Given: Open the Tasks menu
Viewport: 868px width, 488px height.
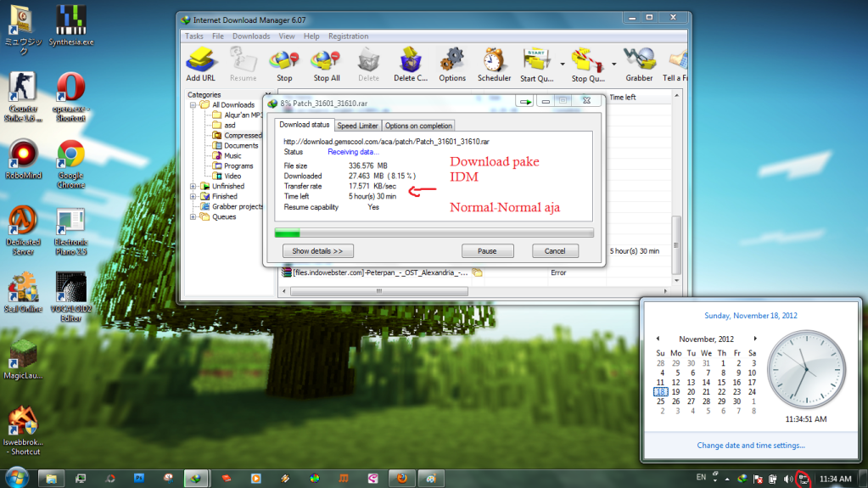Looking at the screenshot, I should tap(193, 36).
